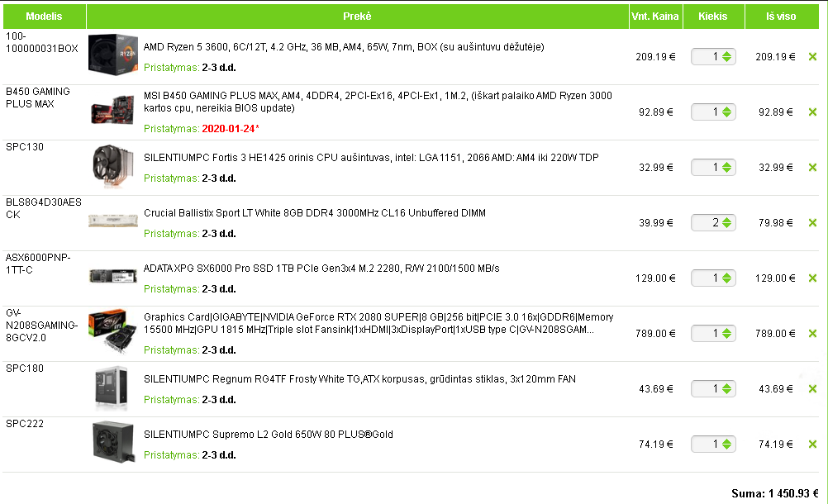
Task: Open Regnum RG4TF white case image
Action: pos(112,388)
